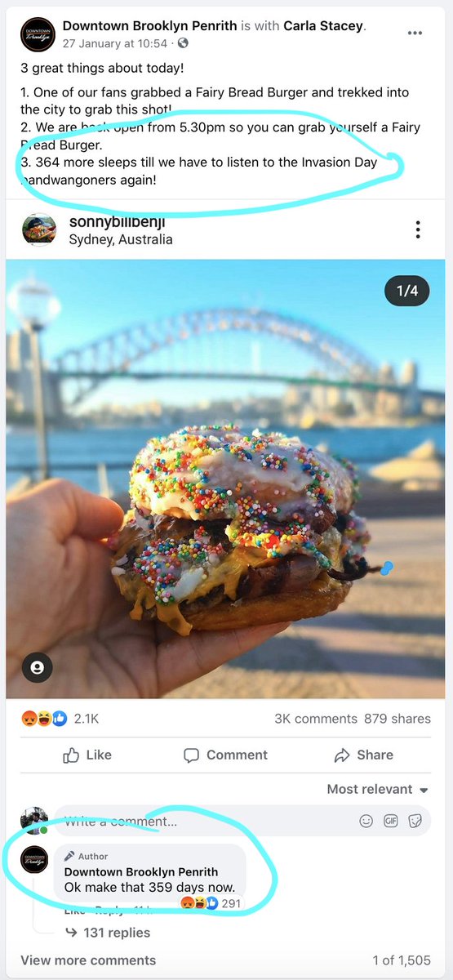Open the three-dot menu beside sonnybillbenji

418,229
